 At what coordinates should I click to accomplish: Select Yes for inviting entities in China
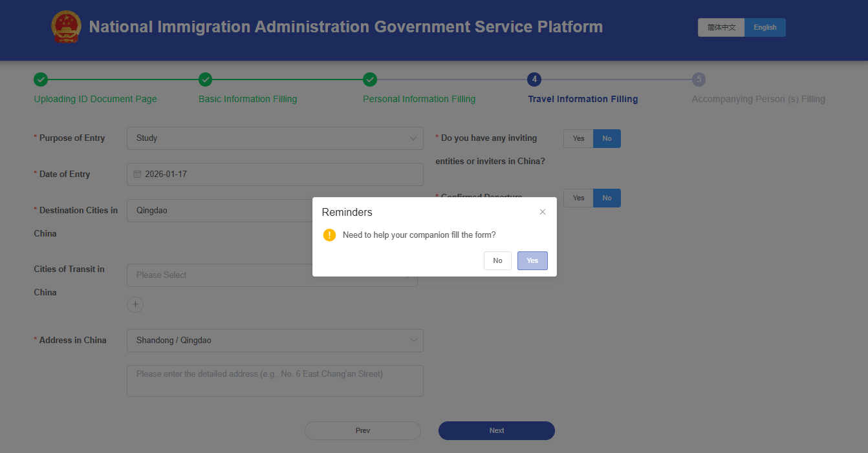(578, 138)
